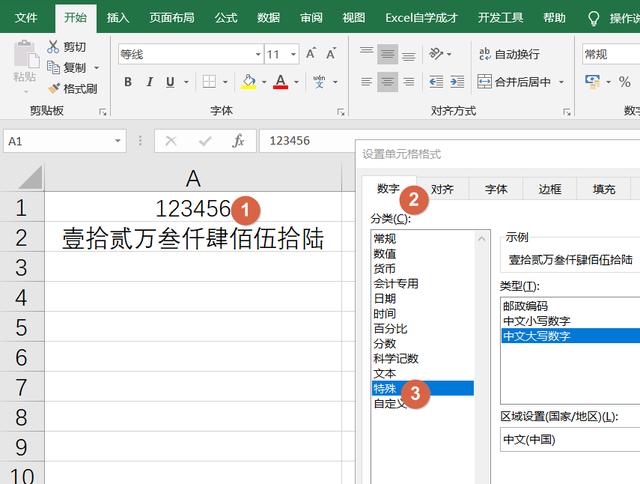Open the font size dropdown

point(293,54)
